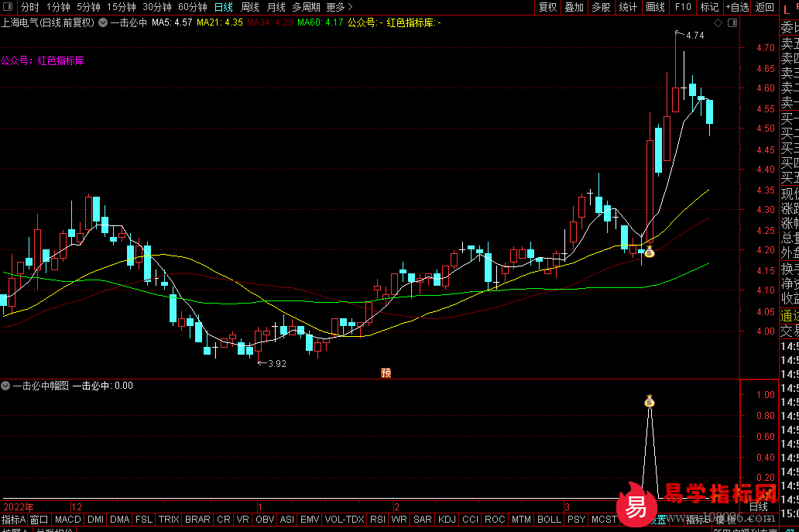Switch sub-chart to BRAR indicator
The image size is (799, 532).
[x=197, y=520]
